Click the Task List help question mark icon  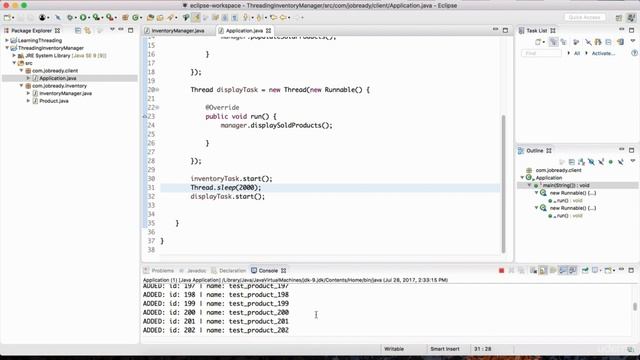(634, 53)
